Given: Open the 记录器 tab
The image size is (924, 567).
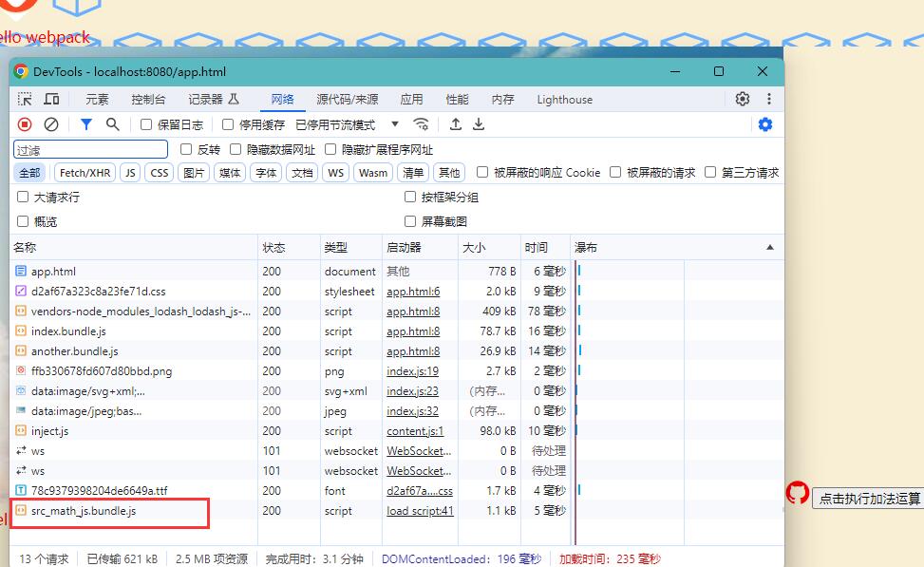Looking at the screenshot, I should coord(214,100).
